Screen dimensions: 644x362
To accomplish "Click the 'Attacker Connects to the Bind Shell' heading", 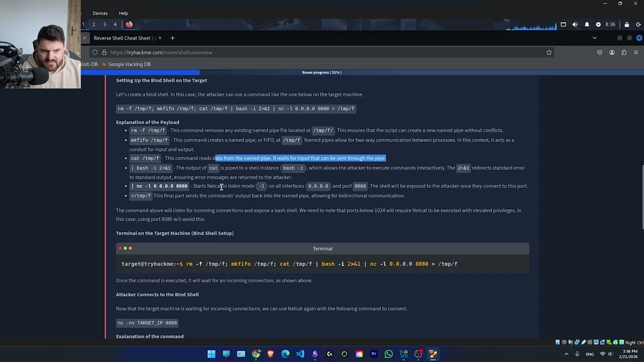I will [157, 295].
